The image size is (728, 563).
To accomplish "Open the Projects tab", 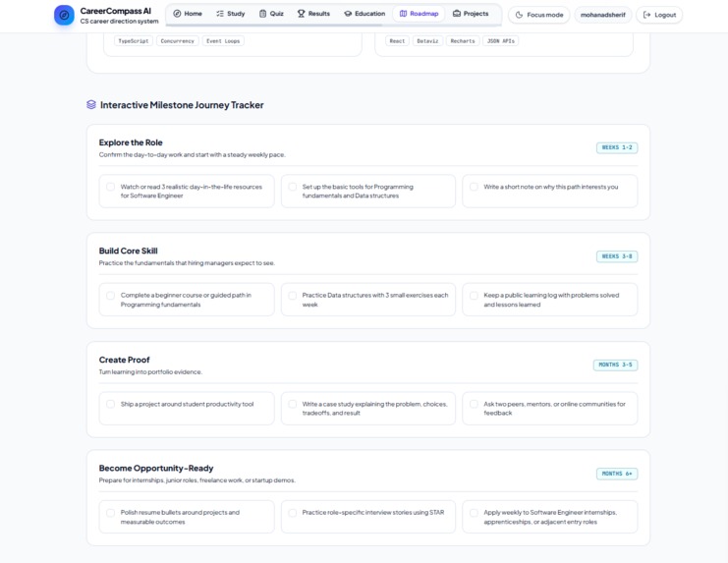I will coord(471,14).
